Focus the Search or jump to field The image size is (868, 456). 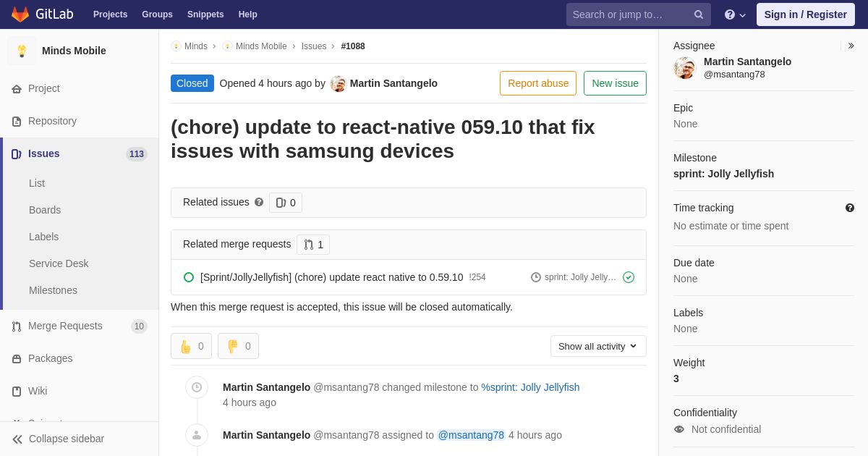coord(639,14)
